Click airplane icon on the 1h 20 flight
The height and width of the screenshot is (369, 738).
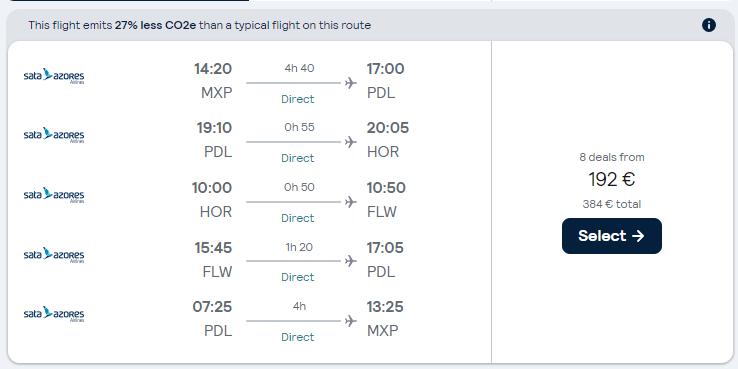[350, 261]
